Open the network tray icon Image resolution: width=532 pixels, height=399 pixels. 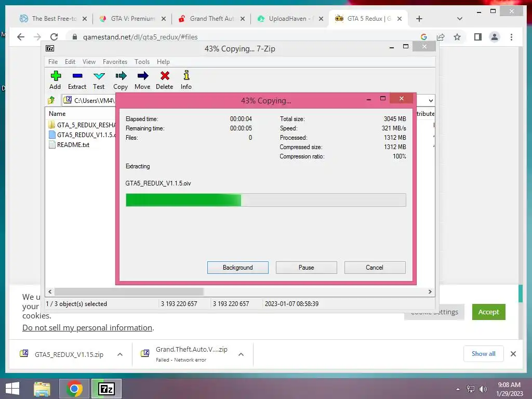click(x=471, y=389)
